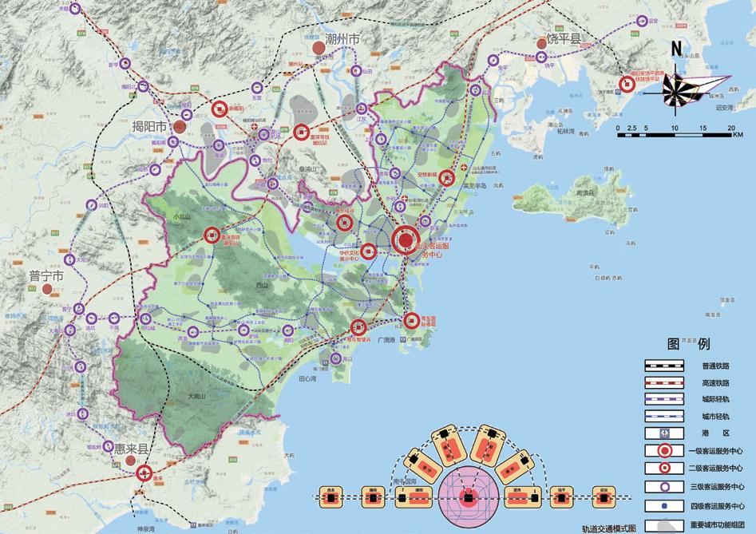
Task: Select the 惠来 station marker near 惠来县
Action: (x=144, y=472)
